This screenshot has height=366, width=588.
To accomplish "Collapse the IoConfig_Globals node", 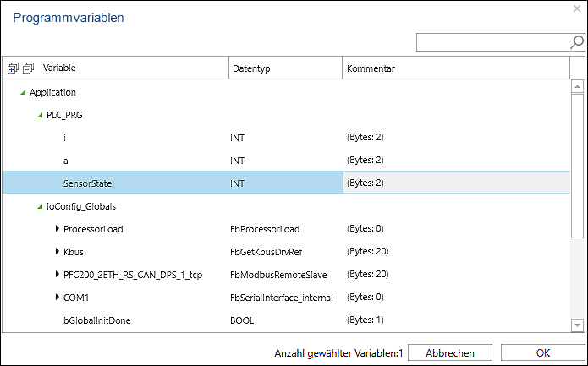I will [x=40, y=206].
